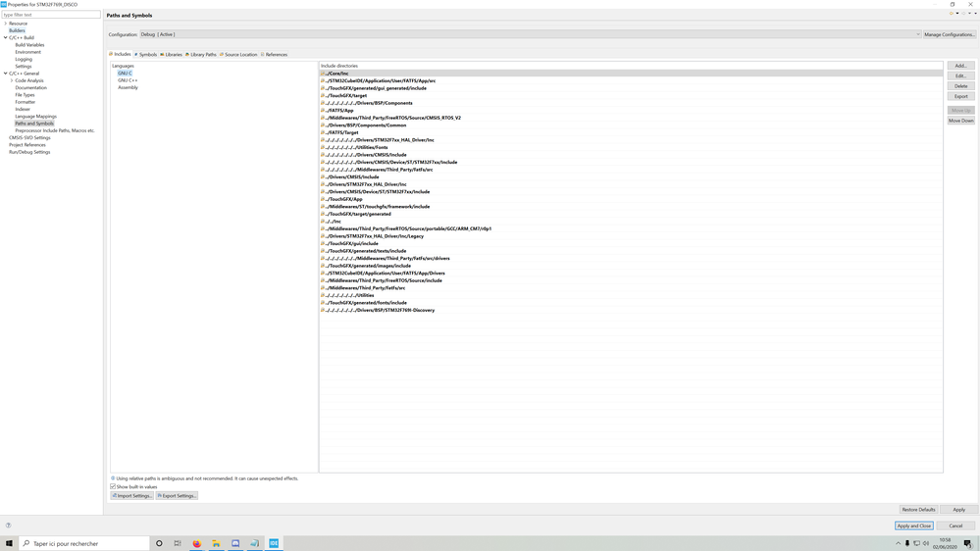
Task: Click Manage Configurations button
Action: (x=950, y=34)
